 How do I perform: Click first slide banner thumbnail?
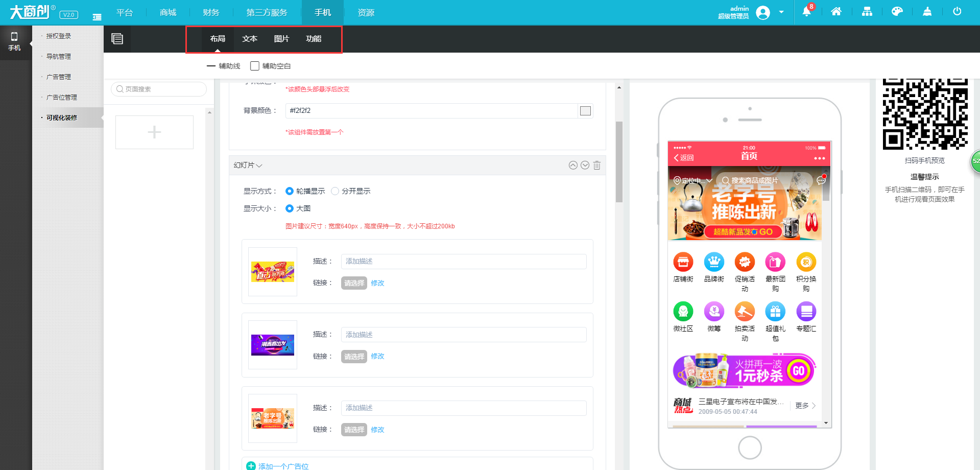[x=273, y=272]
